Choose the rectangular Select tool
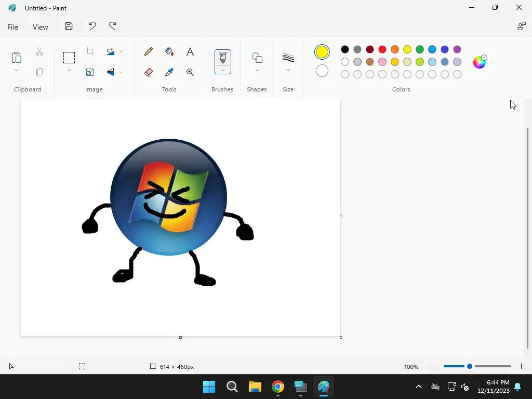The width and height of the screenshot is (532, 399). pos(69,57)
